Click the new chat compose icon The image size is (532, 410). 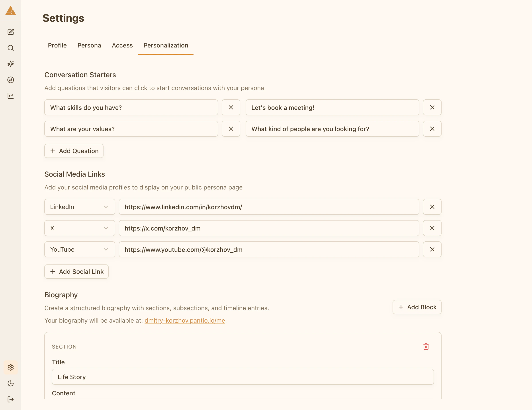pos(10,32)
